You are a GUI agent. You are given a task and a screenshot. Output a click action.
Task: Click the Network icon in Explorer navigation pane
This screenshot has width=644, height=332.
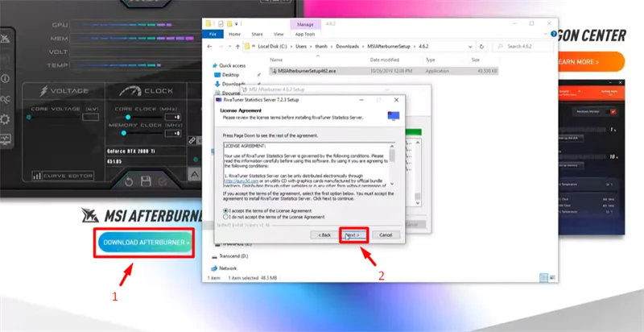214,268
